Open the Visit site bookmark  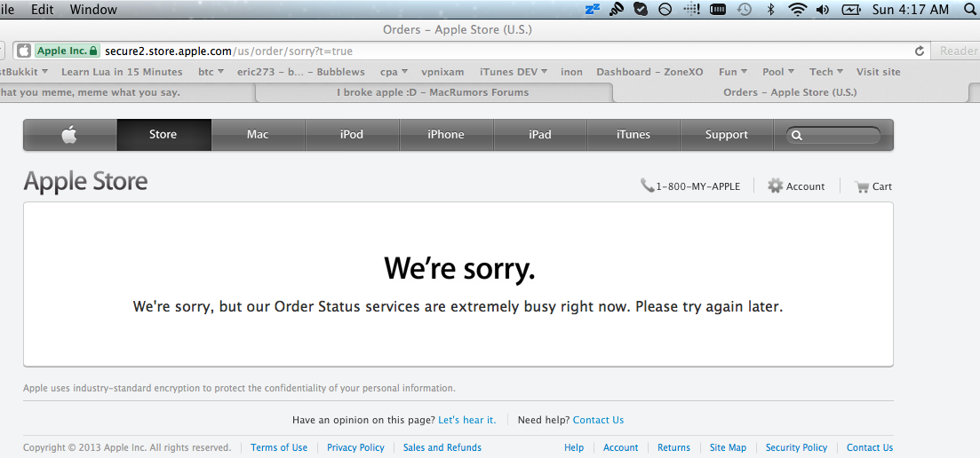(x=878, y=72)
